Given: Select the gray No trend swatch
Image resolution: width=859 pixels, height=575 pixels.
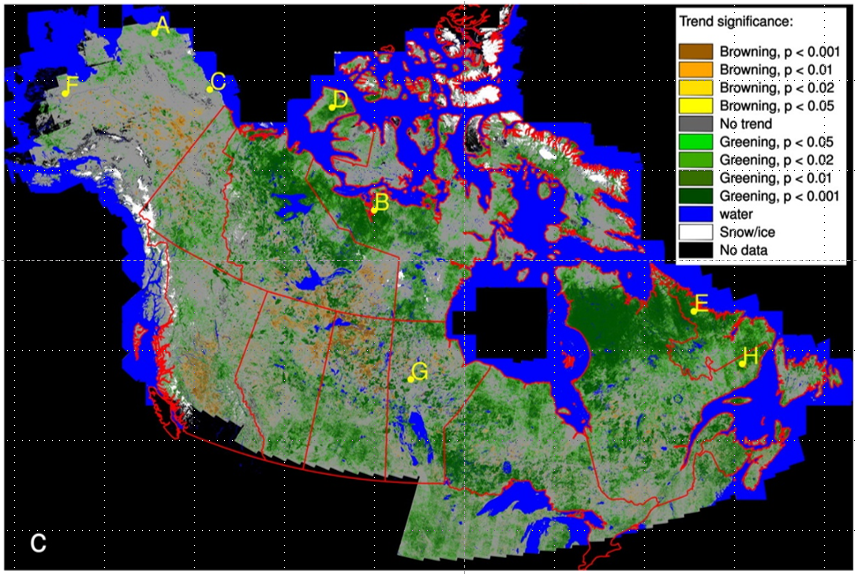Looking at the screenshot, I should [x=696, y=123].
